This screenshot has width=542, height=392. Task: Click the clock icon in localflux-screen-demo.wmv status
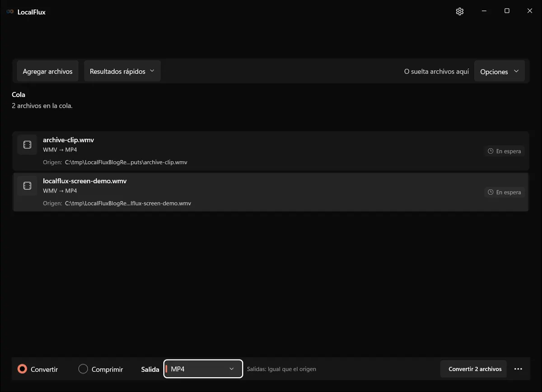491,192
